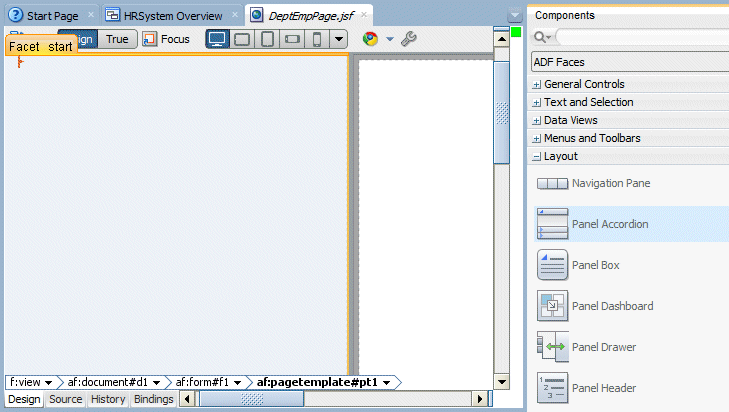
Task: Click the horizontal scrollbar left arrow
Action: click(x=187, y=399)
